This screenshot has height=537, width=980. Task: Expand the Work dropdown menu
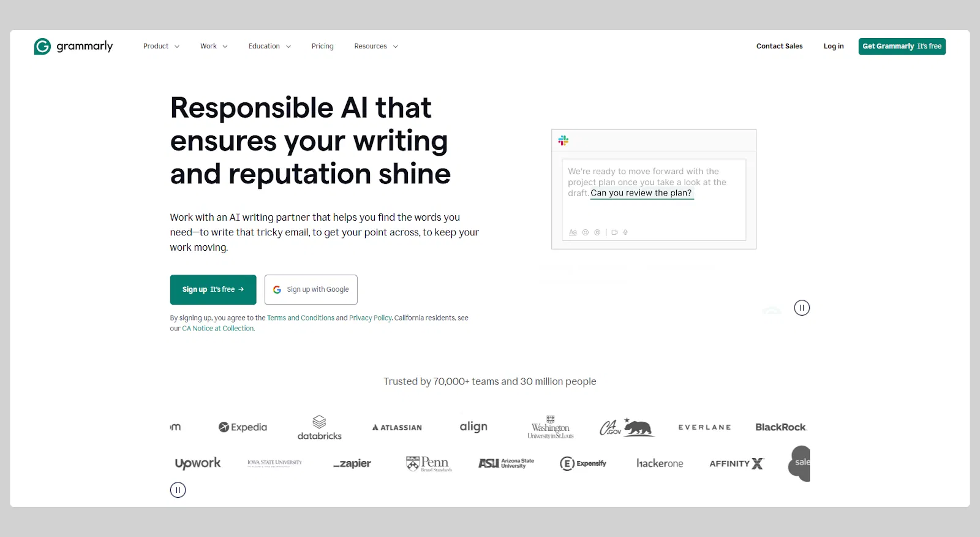tap(214, 46)
